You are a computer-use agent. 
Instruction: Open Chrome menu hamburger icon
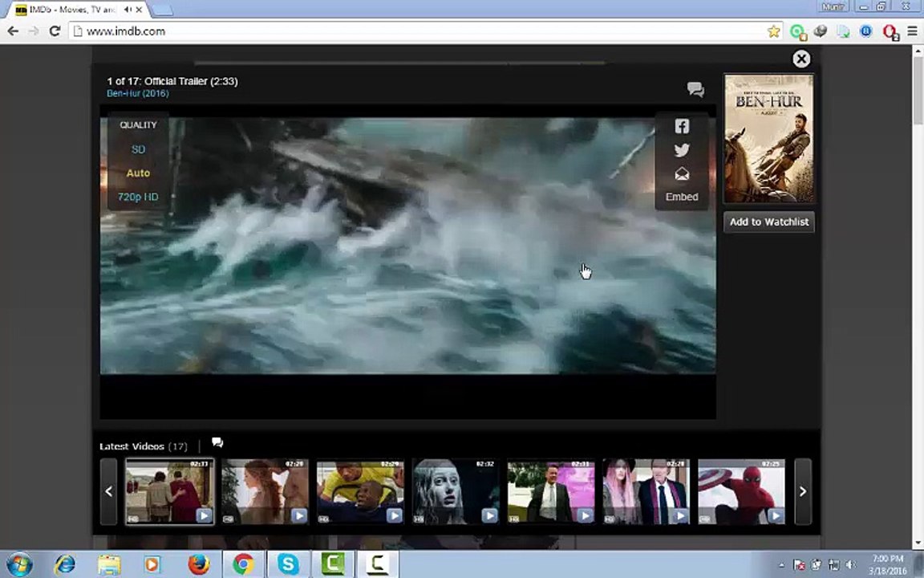click(912, 31)
